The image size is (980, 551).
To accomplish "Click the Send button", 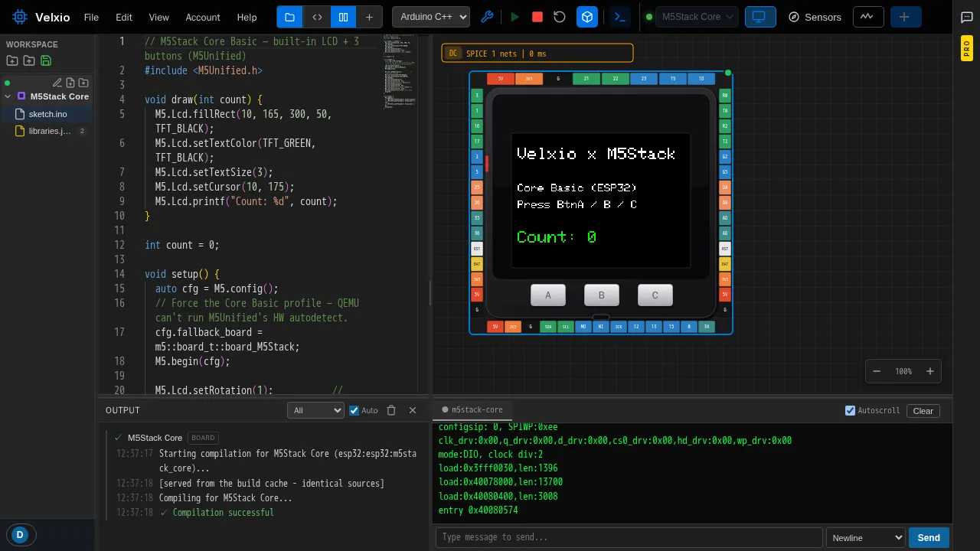I will tap(929, 537).
